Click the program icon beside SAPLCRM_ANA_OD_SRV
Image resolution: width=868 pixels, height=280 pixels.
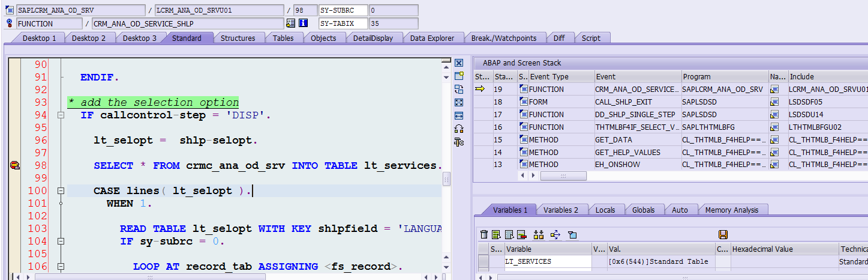10,10
